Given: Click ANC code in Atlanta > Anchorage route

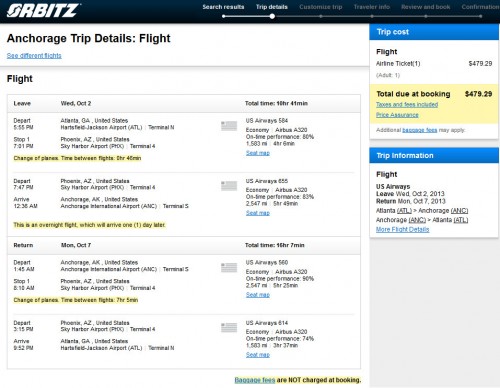Looking at the screenshot, I should click(x=460, y=211).
